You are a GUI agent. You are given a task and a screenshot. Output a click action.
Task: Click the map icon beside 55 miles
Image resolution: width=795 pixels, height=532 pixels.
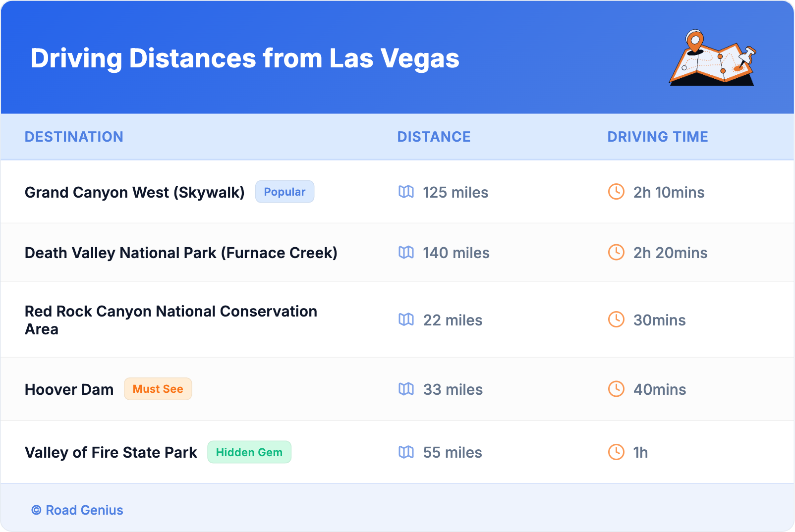[x=406, y=452]
